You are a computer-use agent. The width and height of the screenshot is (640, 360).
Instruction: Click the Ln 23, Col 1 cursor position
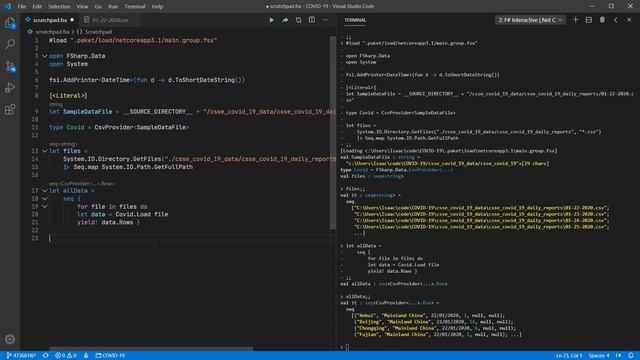[x=569, y=356]
